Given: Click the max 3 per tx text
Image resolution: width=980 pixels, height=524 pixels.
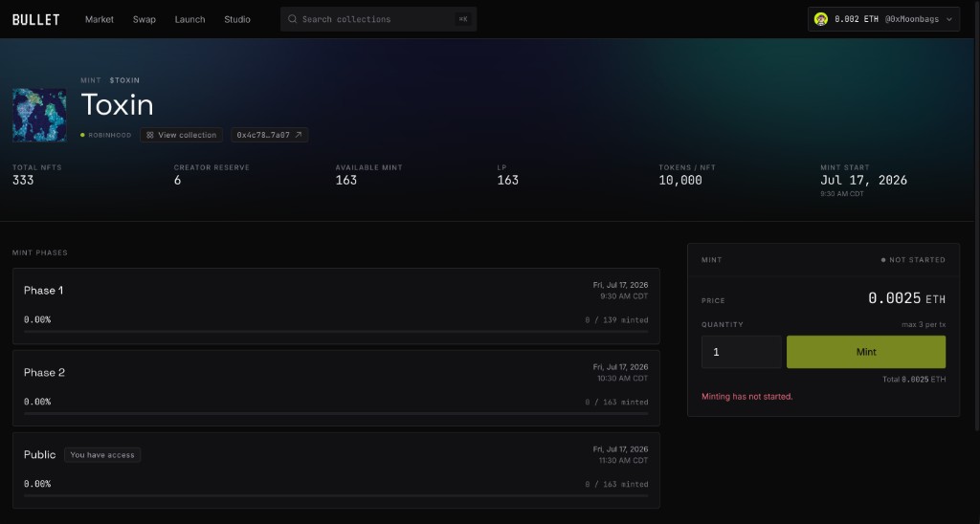Looking at the screenshot, I should pyautogui.click(x=924, y=325).
